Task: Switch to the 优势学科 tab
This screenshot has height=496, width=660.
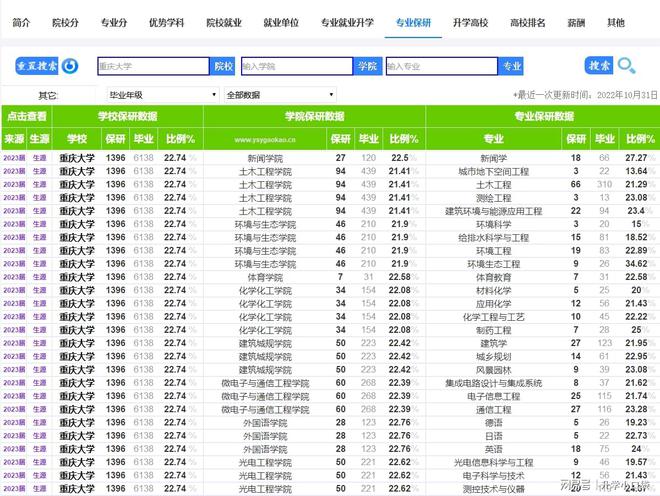Action: click(x=166, y=23)
